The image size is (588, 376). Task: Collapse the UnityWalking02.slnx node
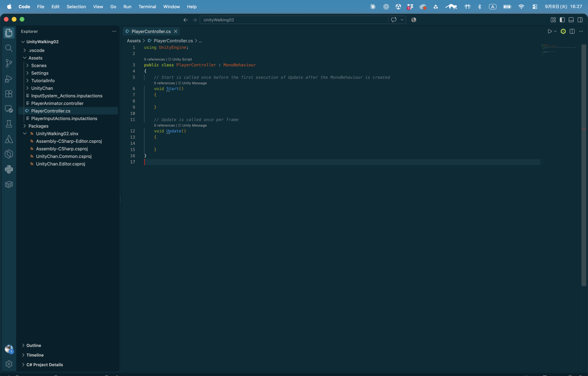pyautogui.click(x=25, y=134)
